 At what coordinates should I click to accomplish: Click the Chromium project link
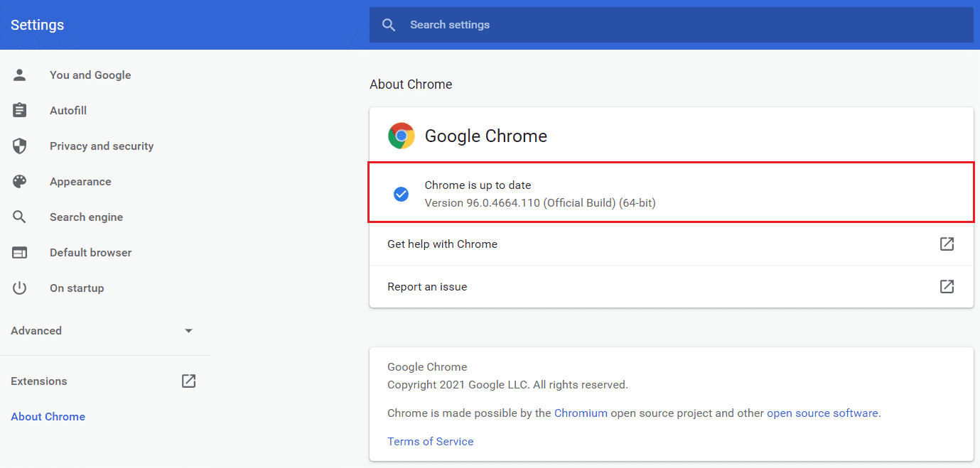[x=581, y=413]
